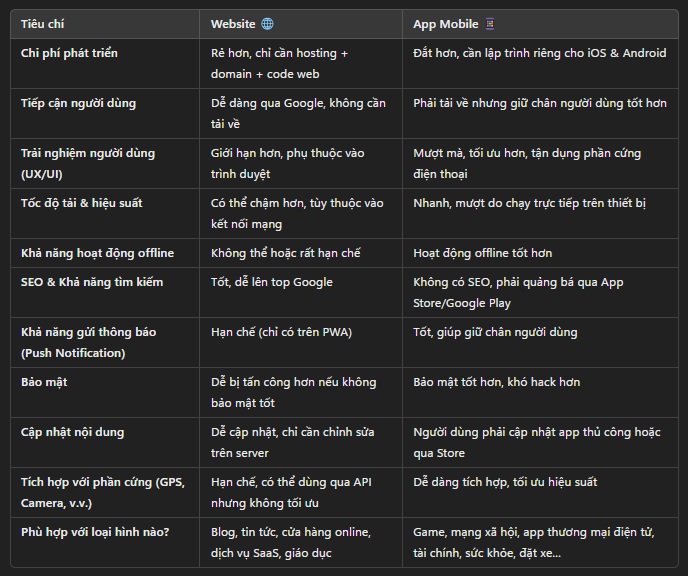Click the globe icon next to Website

[x=267, y=24]
